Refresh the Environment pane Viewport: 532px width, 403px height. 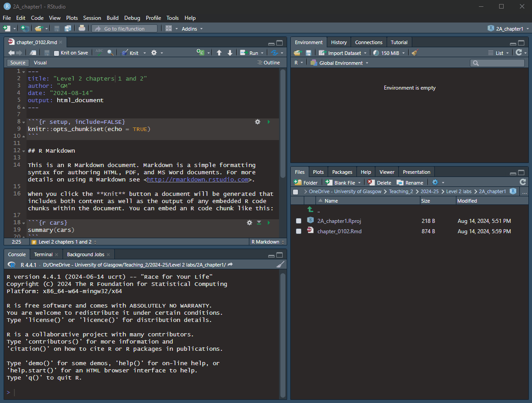click(519, 52)
